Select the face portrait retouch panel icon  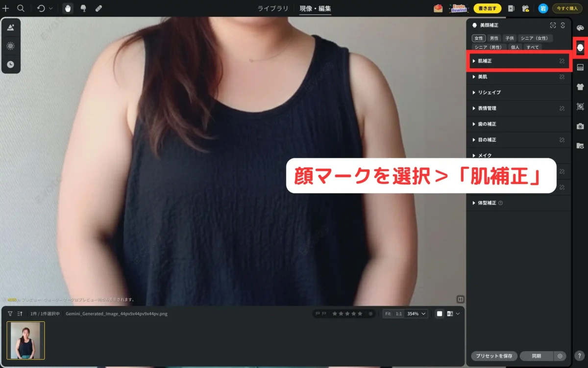tap(580, 47)
